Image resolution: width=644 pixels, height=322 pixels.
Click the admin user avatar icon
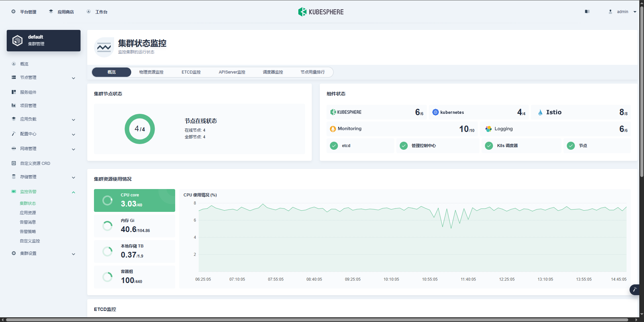tap(610, 11)
